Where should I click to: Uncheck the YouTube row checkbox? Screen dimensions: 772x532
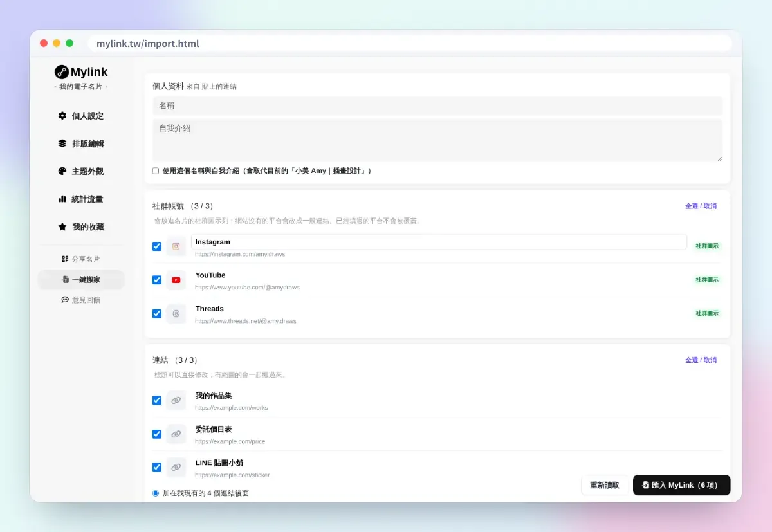tap(157, 280)
